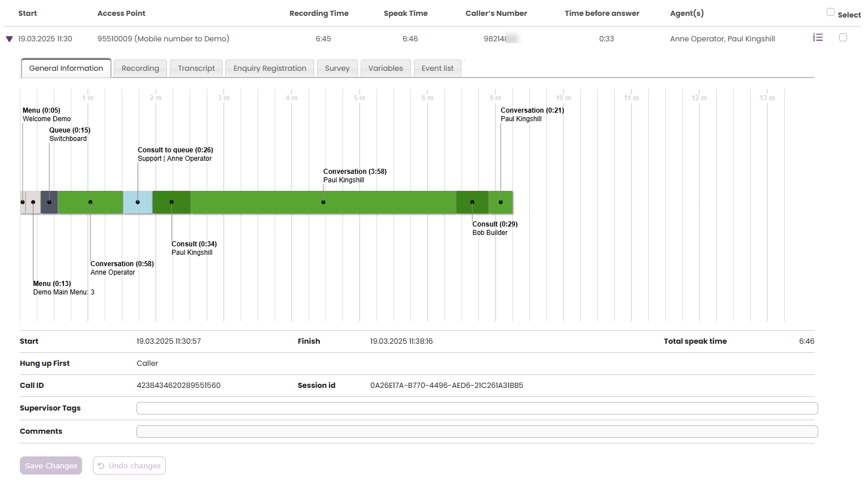Click the dark gray Queue Switchboard segment
This screenshot has width=868, height=487.
click(49, 202)
